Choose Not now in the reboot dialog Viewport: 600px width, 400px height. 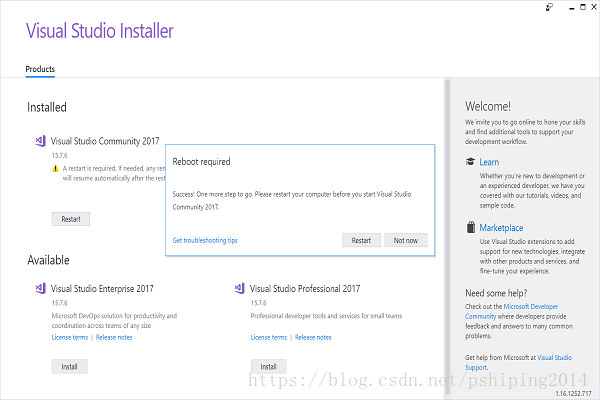pyautogui.click(x=406, y=240)
